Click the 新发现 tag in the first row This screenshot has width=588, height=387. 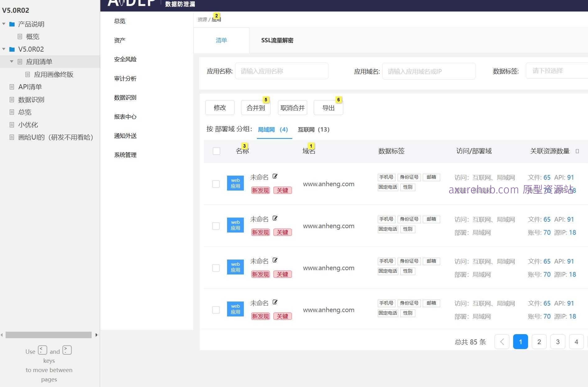(260, 190)
